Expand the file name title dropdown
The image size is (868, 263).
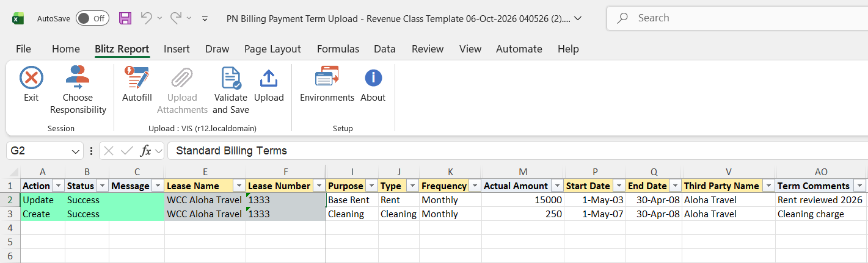pyautogui.click(x=578, y=18)
